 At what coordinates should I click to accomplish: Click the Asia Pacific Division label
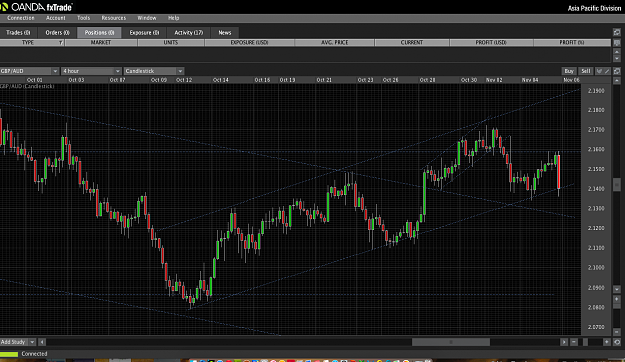point(594,8)
